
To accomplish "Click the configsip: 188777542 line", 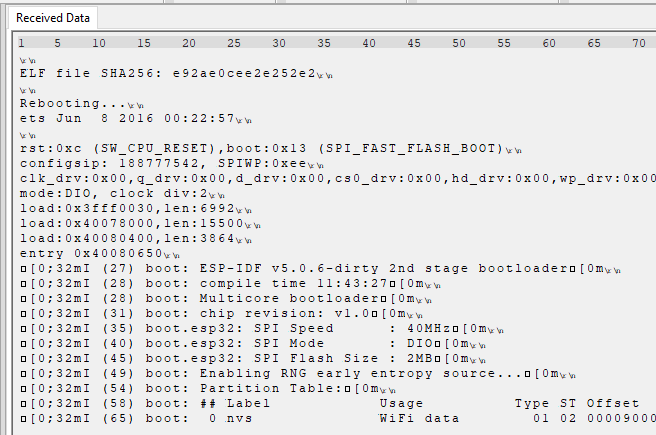I will 172,163.
